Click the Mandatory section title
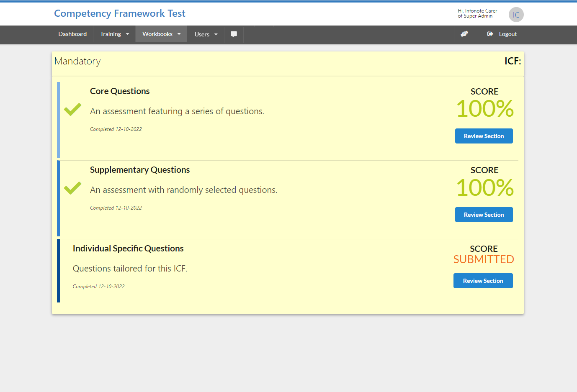 (x=77, y=61)
